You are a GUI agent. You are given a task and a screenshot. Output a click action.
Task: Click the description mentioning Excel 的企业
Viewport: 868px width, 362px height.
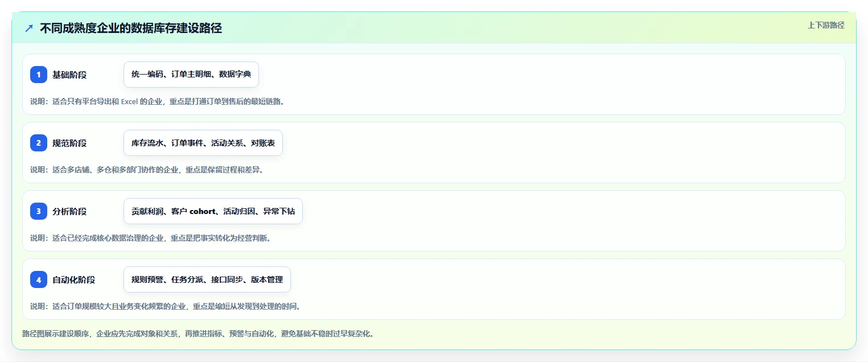[x=157, y=101]
